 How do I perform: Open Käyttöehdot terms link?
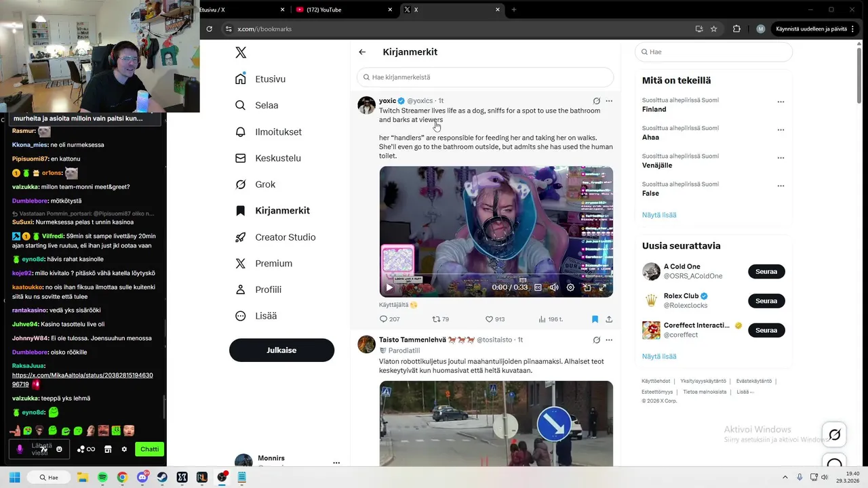pos(656,382)
